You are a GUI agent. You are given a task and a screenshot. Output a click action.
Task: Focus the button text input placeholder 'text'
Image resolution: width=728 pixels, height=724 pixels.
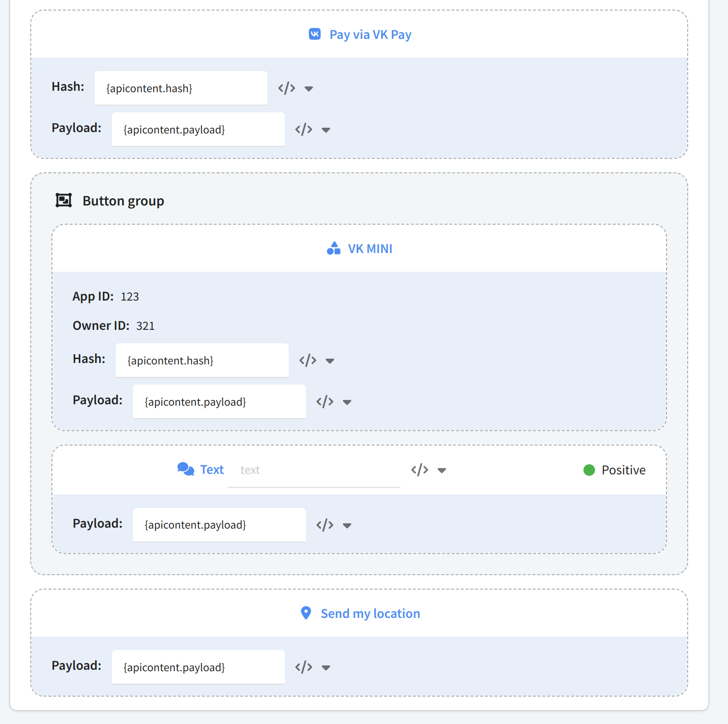[314, 470]
